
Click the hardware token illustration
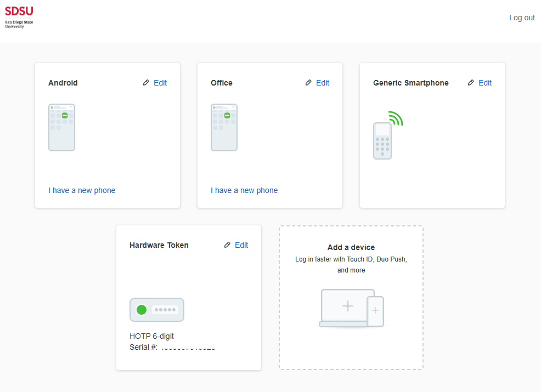(x=157, y=310)
